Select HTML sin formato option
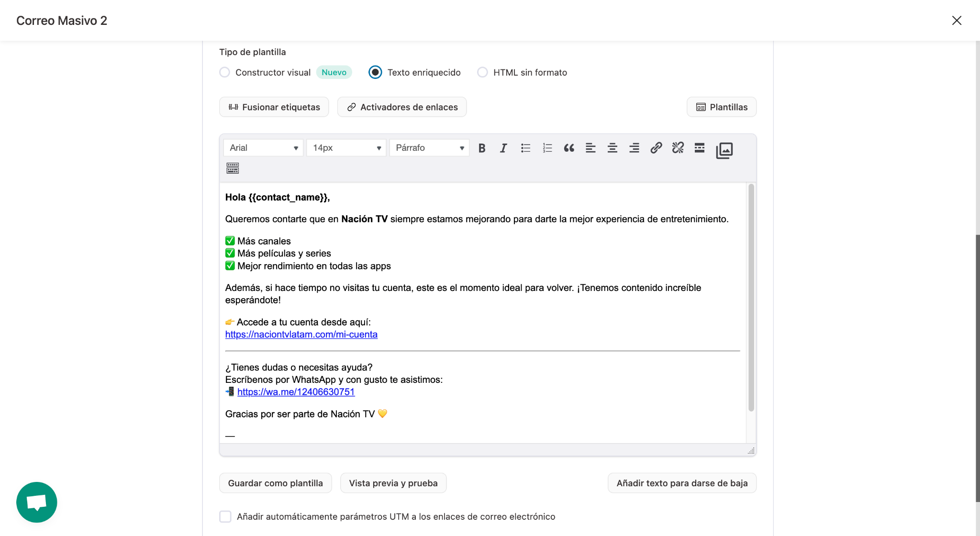The width and height of the screenshot is (980, 536). click(x=482, y=72)
